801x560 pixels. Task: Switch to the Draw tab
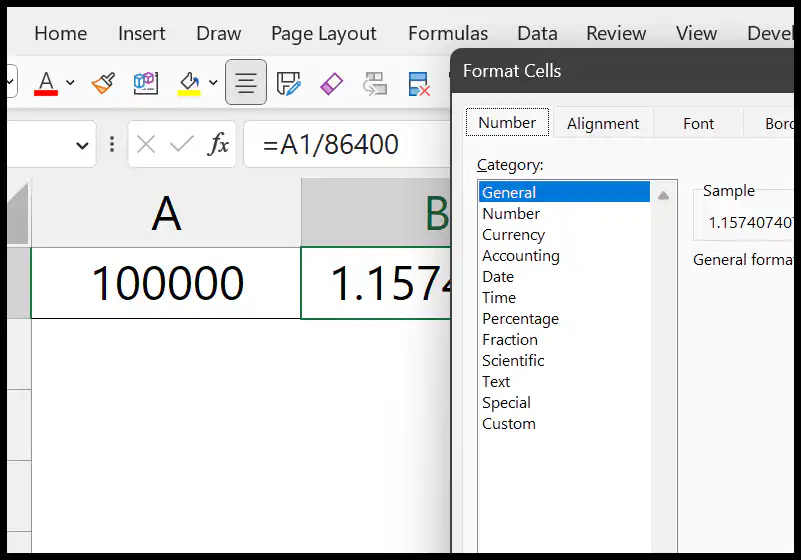click(x=218, y=34)
